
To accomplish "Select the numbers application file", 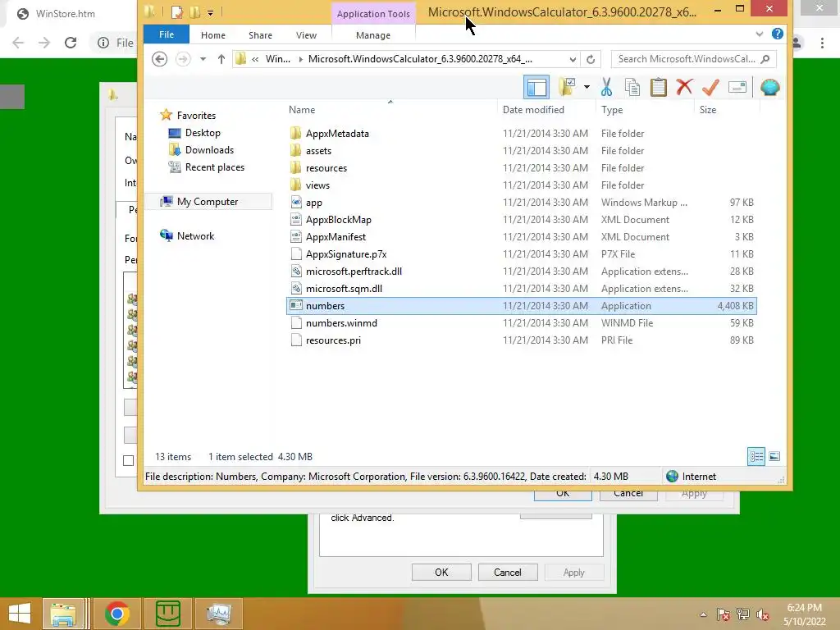I will 522,306.
